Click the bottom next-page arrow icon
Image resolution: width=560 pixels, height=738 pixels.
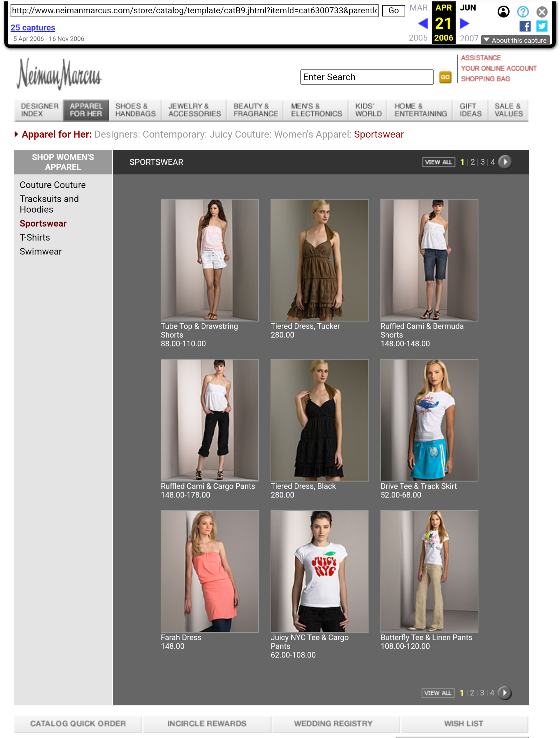click(504, 692)
